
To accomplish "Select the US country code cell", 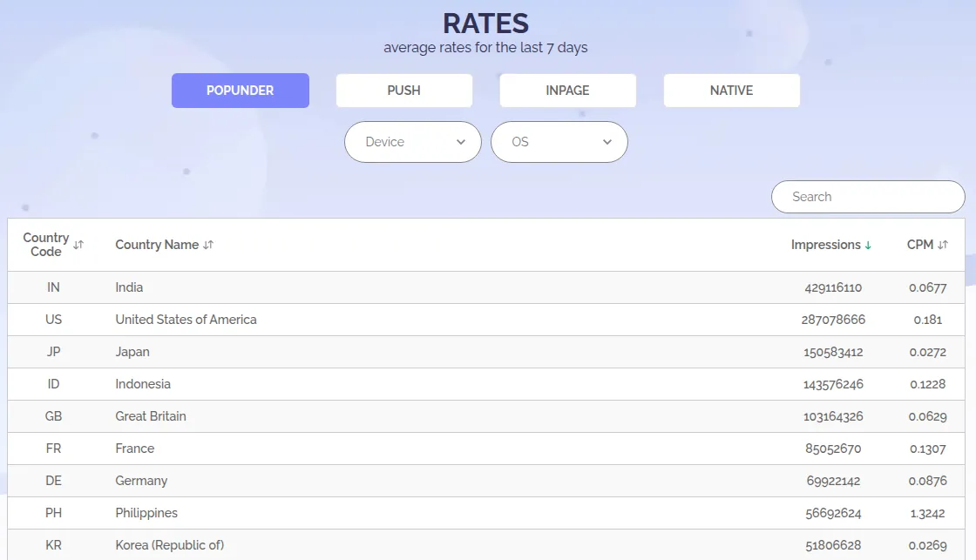I will [x=53, y=320].
